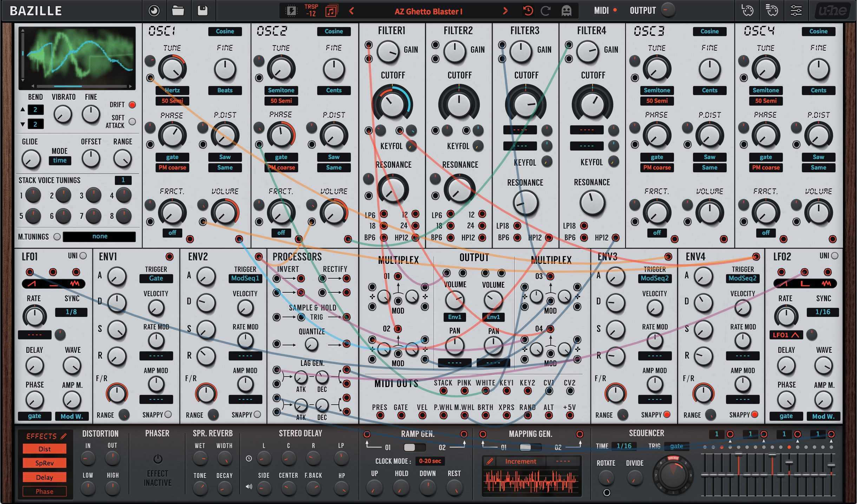Open OSC2 Semitone tune mode dropdown
Screen dimensions: 857x504
(x=281, y=90)
